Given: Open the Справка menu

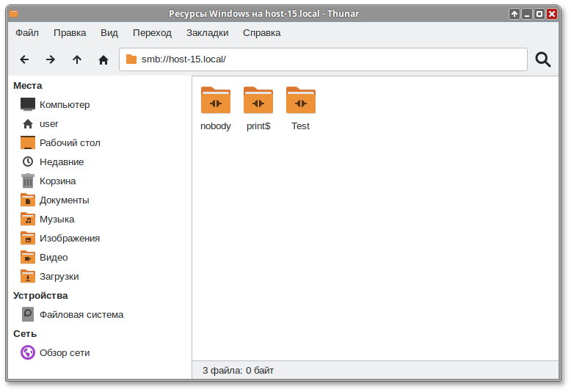Looking at the screenshot, I should click(x=261, y=32).
